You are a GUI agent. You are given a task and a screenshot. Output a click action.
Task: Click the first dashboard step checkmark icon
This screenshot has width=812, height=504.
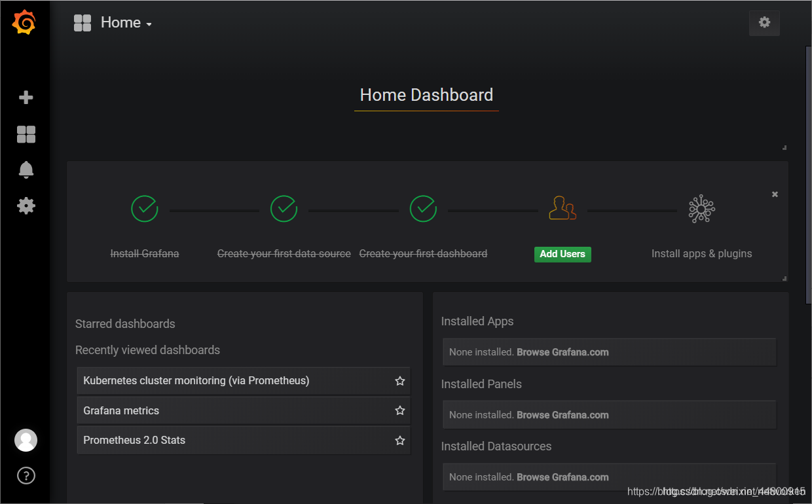coord(423,209)
